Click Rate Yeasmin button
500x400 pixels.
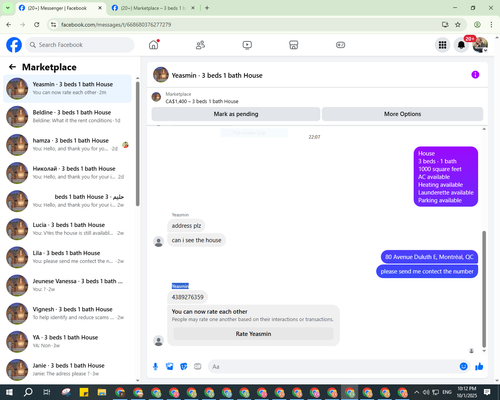(x=253, y=334)
